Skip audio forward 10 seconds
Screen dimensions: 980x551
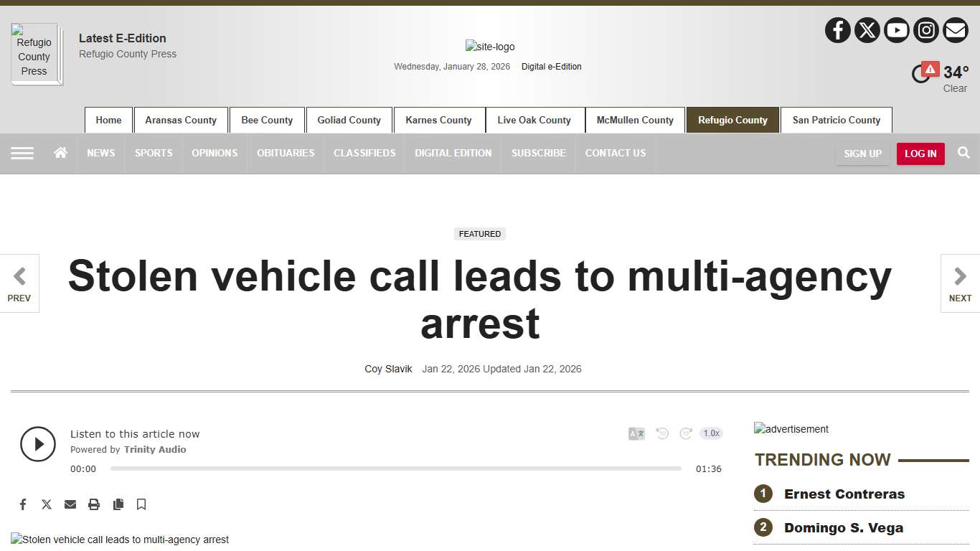point(686,433)
